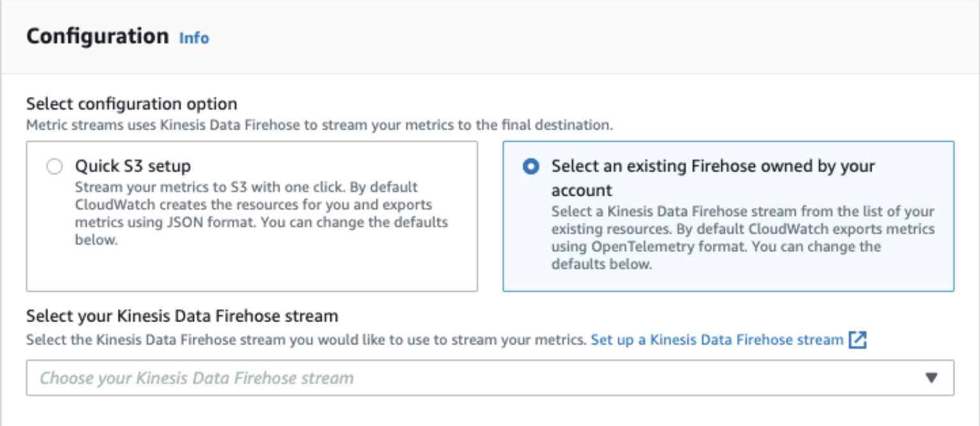Click the Quick S3 setup description paragraph

(262, 215)
